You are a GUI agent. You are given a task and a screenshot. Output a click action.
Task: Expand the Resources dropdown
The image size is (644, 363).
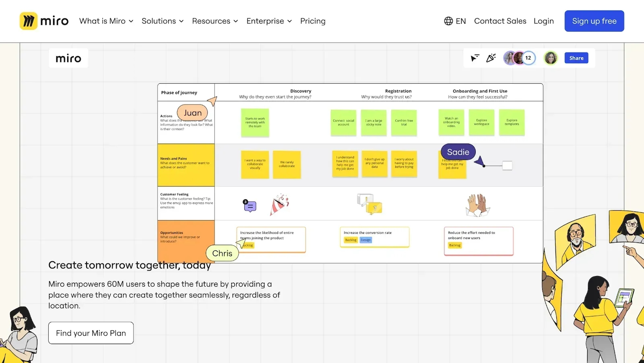tap(215, 21)
